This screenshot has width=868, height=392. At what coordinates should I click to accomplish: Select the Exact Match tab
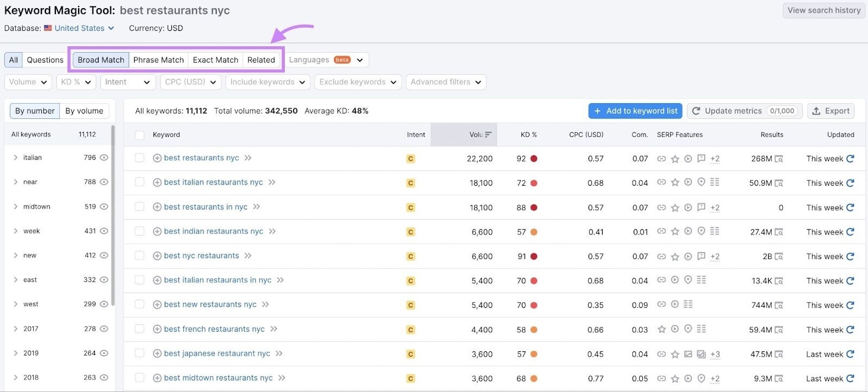[x=215, y=60]
